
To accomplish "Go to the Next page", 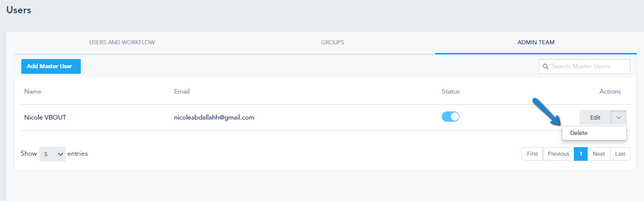I will pos(599,154).
